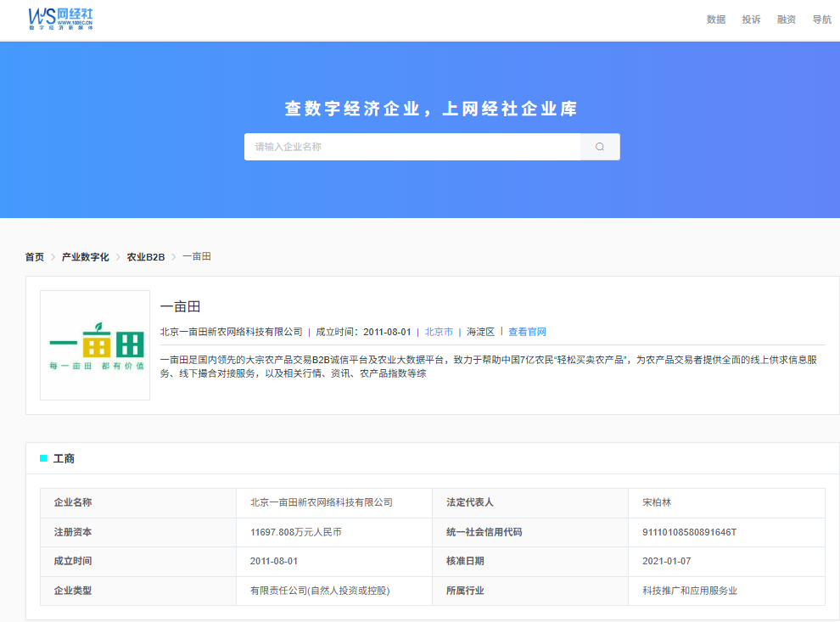The width and height of the screenshot is (840, 622).
Task: Open the 投诉 navigation menu
Action: point(751,20)
